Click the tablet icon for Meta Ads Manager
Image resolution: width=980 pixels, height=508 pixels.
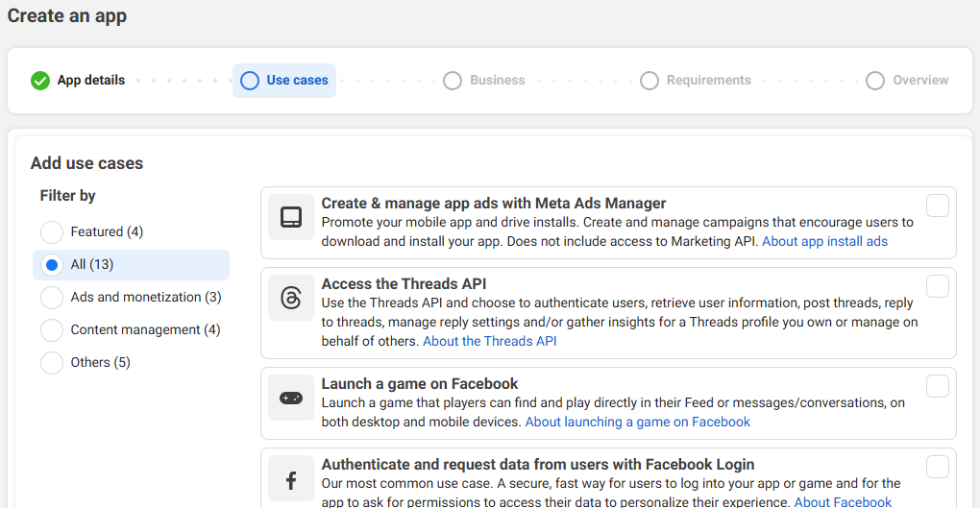point(291,217)
